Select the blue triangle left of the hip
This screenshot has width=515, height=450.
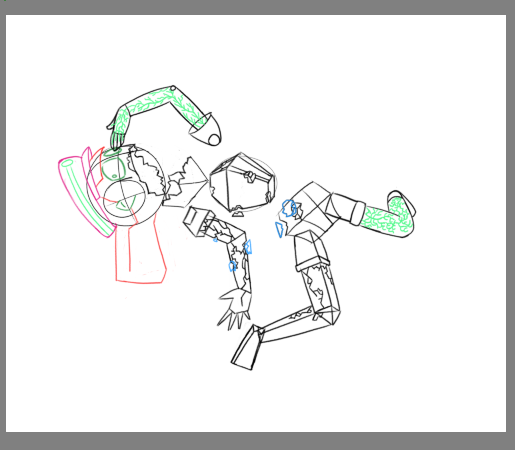279,229
